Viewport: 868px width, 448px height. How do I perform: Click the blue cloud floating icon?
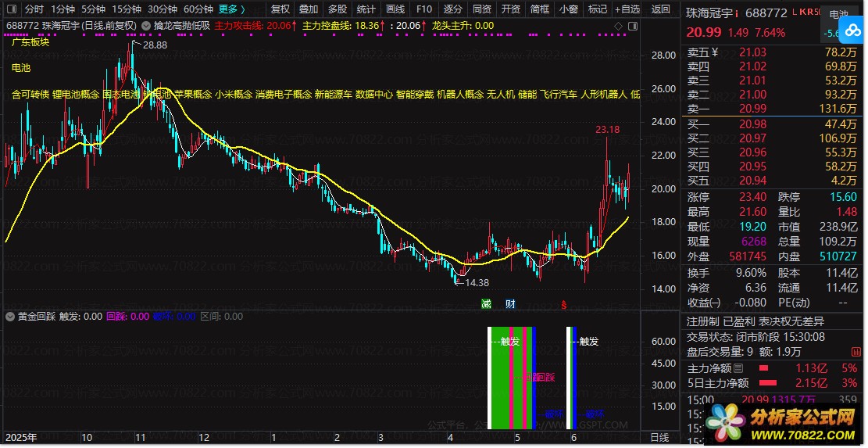tap(852, 30)
